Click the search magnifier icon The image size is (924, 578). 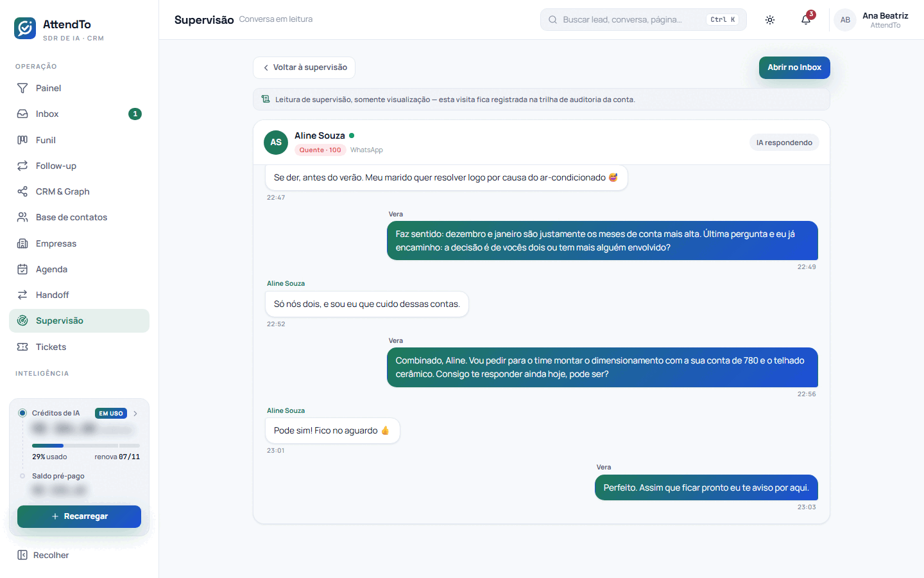pos(552,20)
